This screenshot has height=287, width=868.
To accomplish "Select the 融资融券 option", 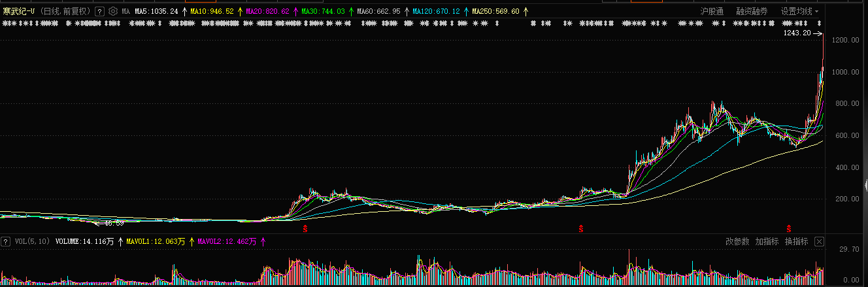I will coord(752,11).
